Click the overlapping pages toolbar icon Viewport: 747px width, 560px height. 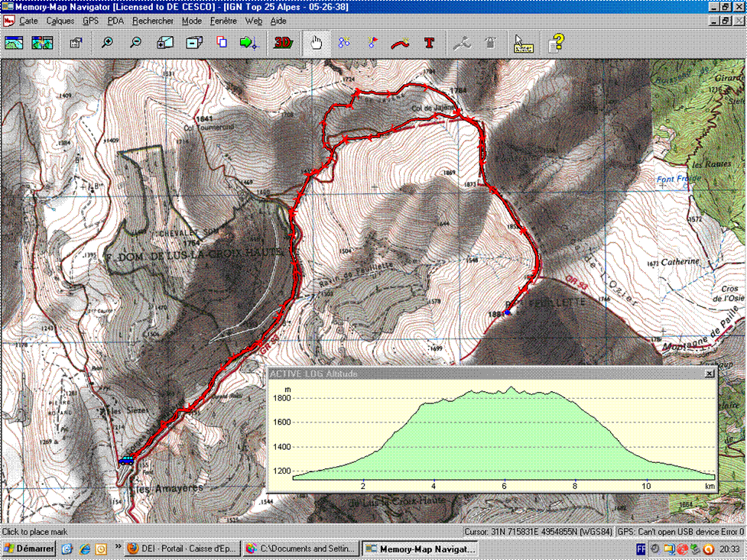point(222,42)
